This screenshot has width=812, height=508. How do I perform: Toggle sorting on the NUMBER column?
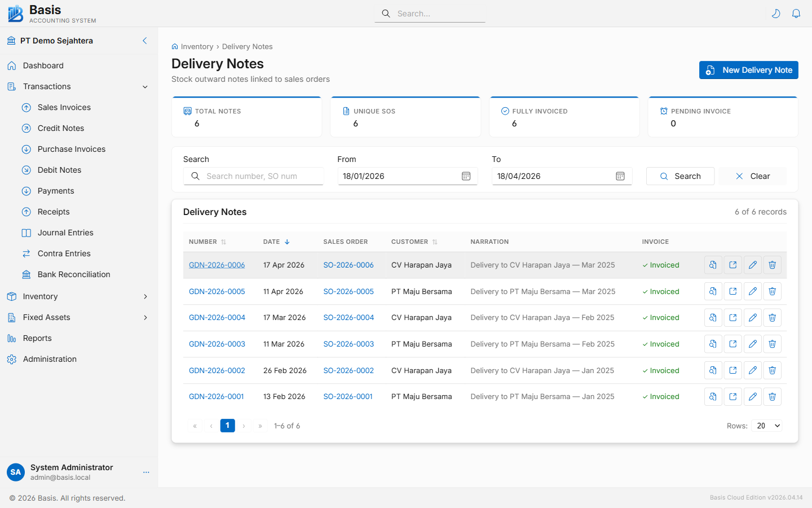[x=223, y=242]
